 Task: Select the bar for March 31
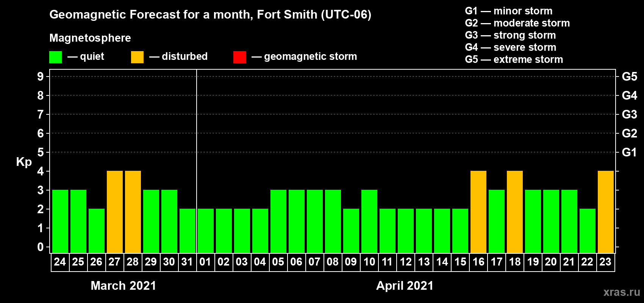click(x=188, y=231)
